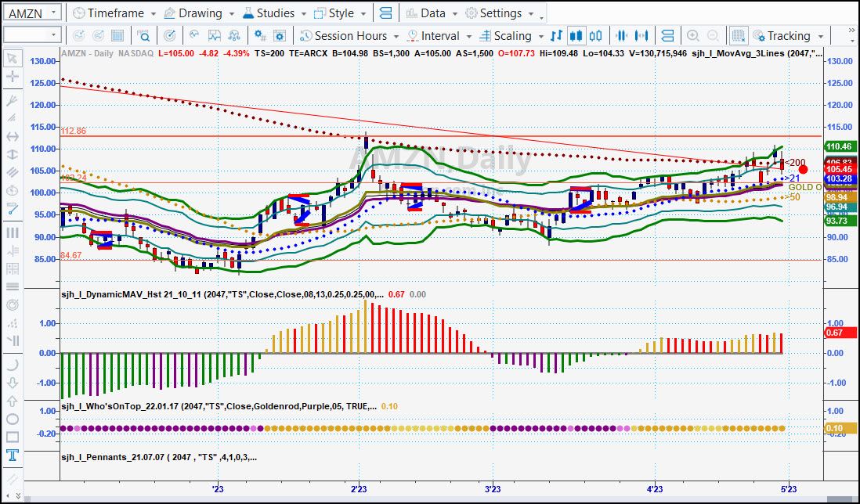Image resolution: width=860 pixels, height=504 pixels.
Task: Select the horizontal lines tool
Action: [12, 286]
